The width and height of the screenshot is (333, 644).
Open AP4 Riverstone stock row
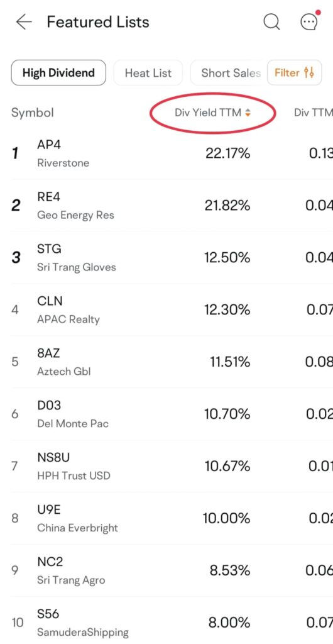point(172,153)
